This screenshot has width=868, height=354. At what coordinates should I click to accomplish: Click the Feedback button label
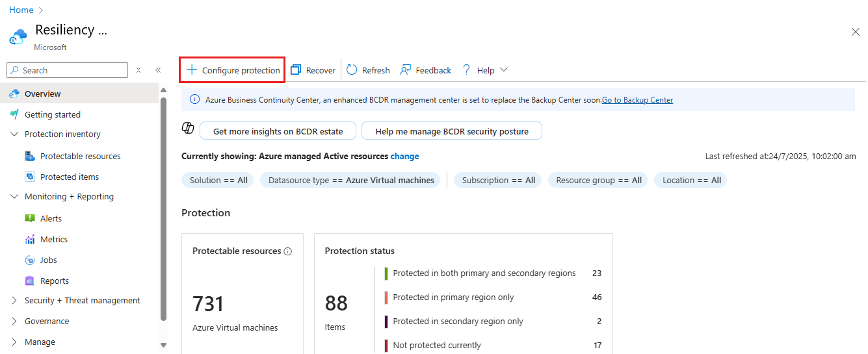point(433,71)
